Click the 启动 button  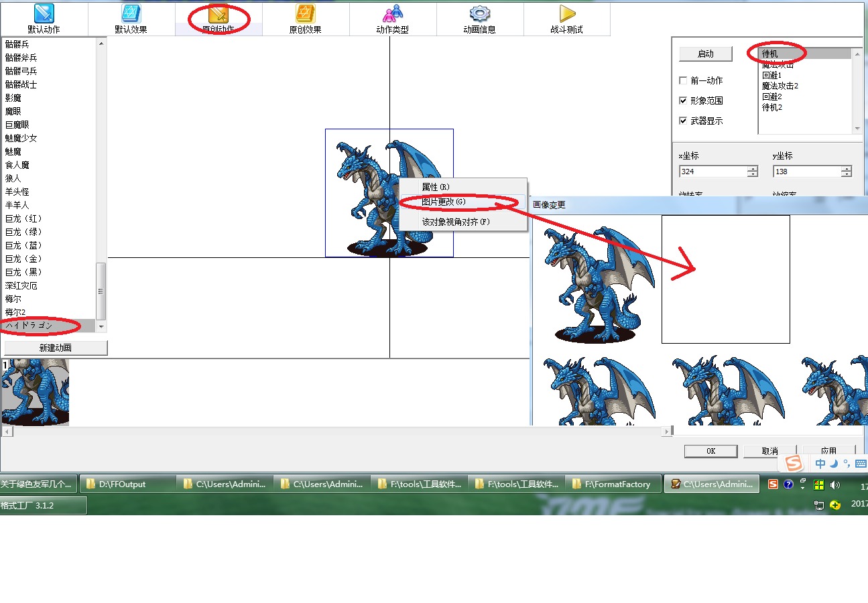coord(706,54)
